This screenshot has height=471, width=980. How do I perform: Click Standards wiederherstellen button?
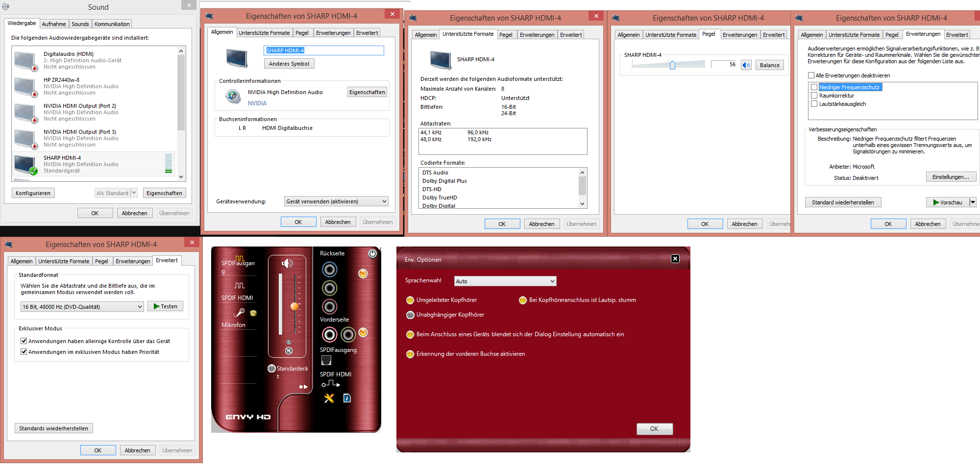[54, 428]
